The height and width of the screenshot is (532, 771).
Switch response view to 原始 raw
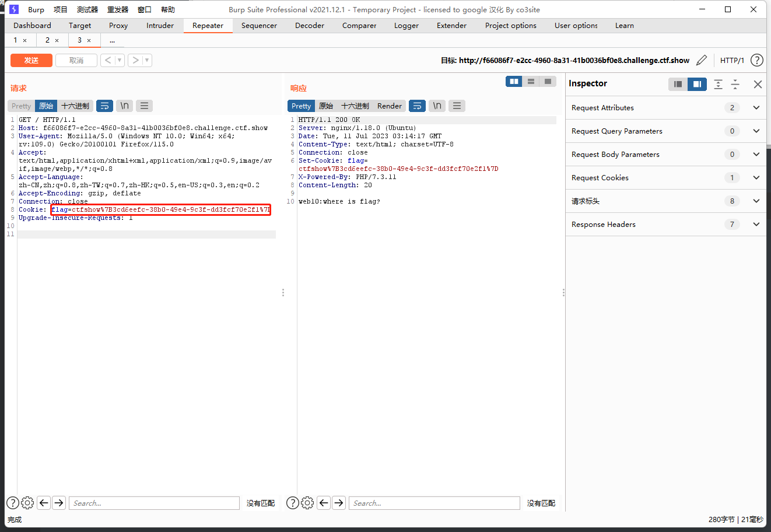pos(326,106)
